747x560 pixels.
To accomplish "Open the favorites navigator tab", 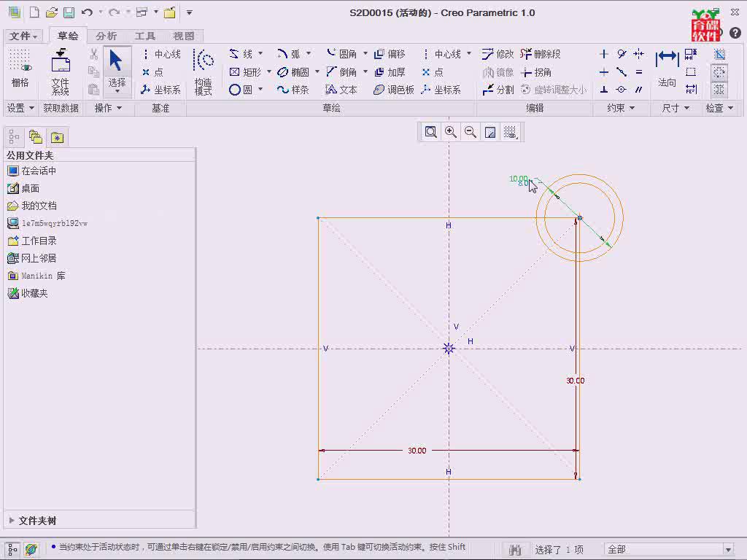I will (57, 138).
